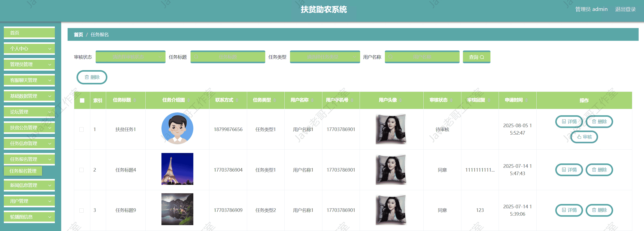This screenshot has height=231, width=644.
Task: Expand the 基础数据管理 sidebar menu
Action: 29,96
